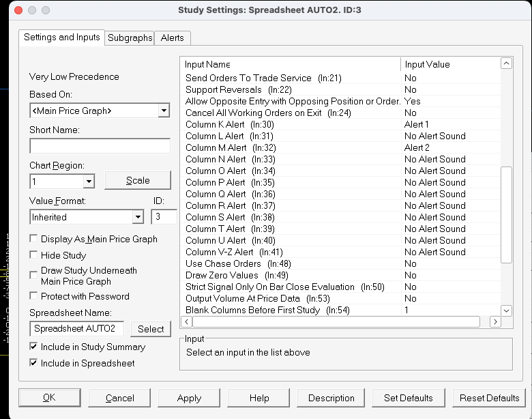Enable Display As Main Price Graph
The height and width of the screenshot is (419, 532).
point(34,239)
